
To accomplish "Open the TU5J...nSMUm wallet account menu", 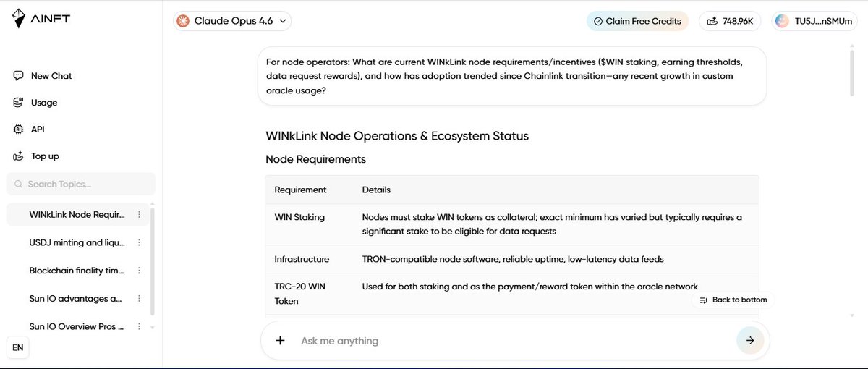I will [814, 21].
